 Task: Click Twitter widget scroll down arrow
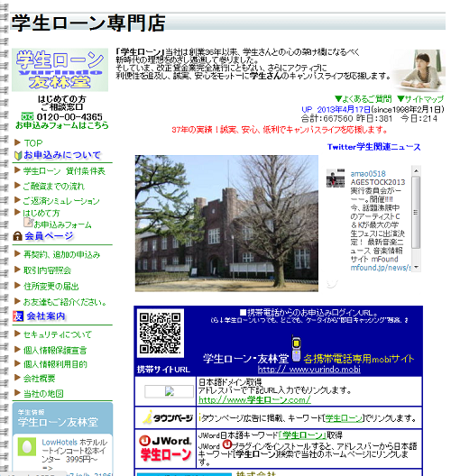(416, 267)
